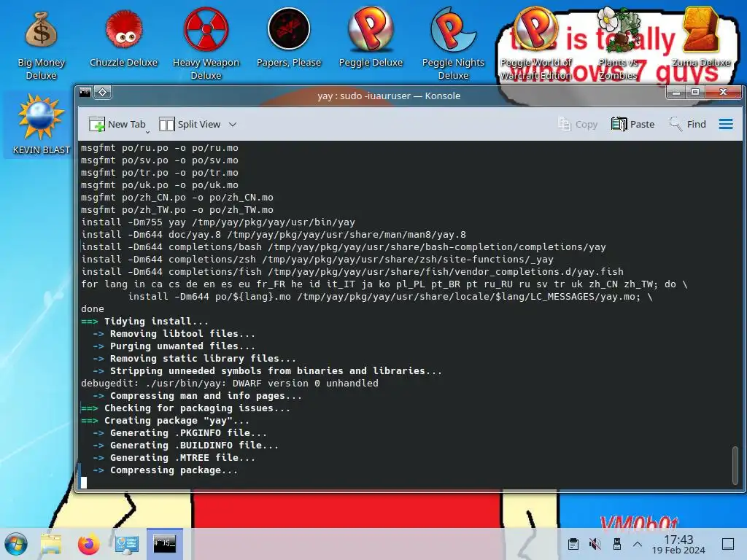
Task: Toggle keep-on-all-desktops pin in titlebar
Action: (x=102, y=93)
